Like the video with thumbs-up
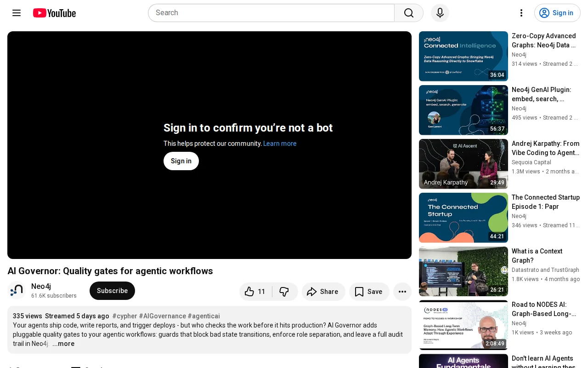Screen dimensions: 588x368 (255, 292)
